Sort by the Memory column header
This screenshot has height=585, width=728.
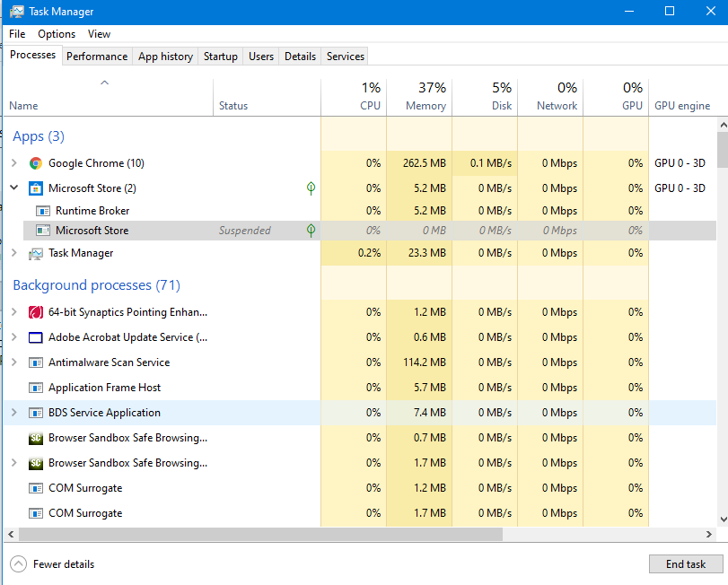click(x=419, y=98)
